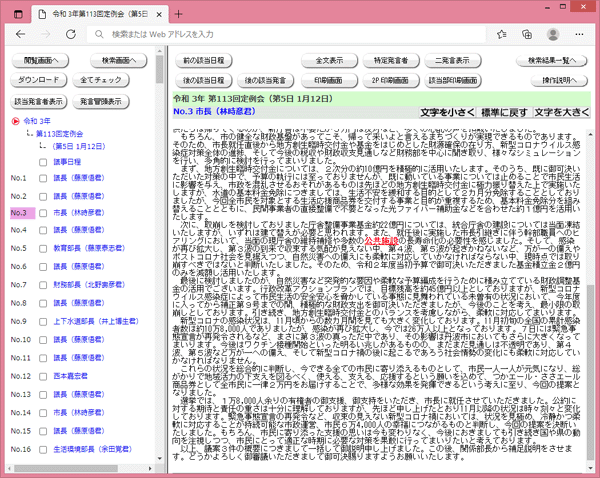
Task: Click the speech text scroll-down arrow
Action: pyautogui.click(x=590, y=468)
